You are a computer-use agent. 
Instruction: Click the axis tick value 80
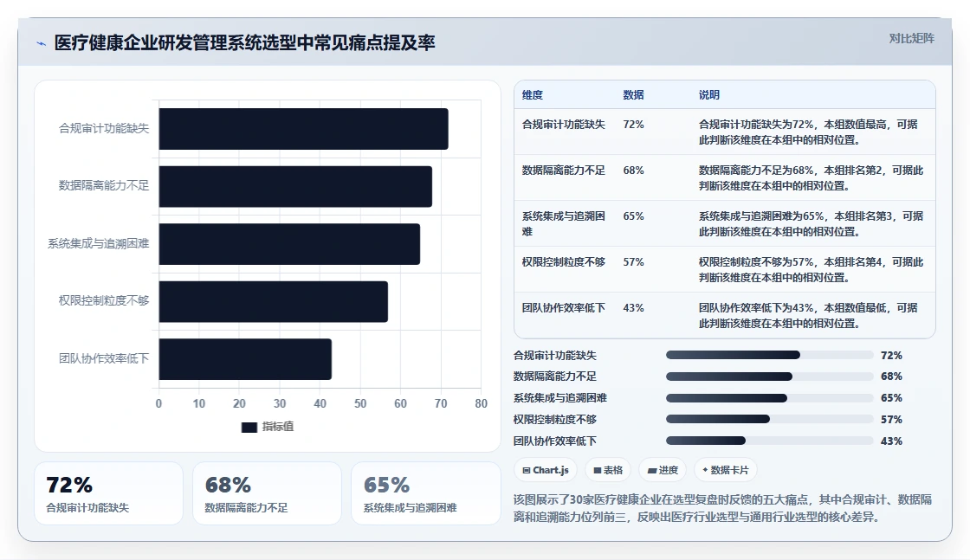tap(481, 403)
